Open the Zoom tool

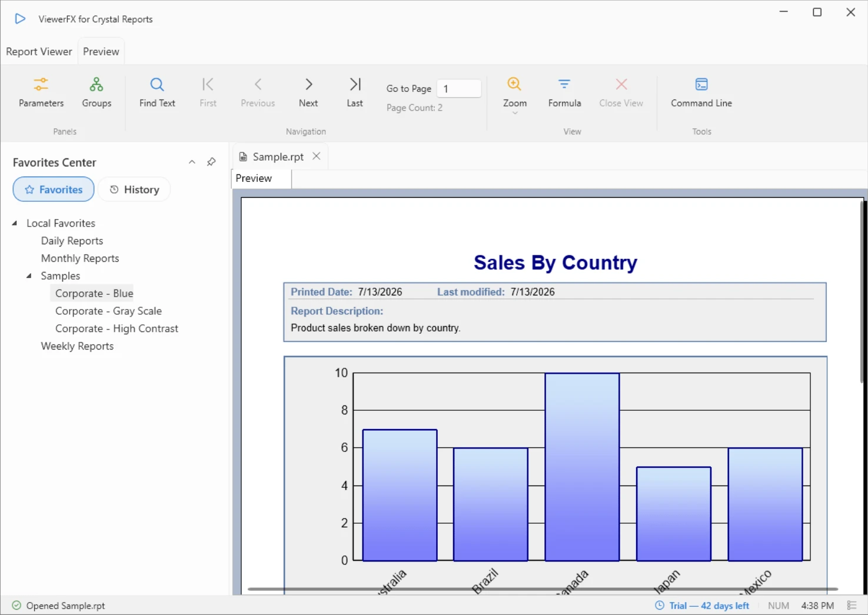(x=514, y=92)
